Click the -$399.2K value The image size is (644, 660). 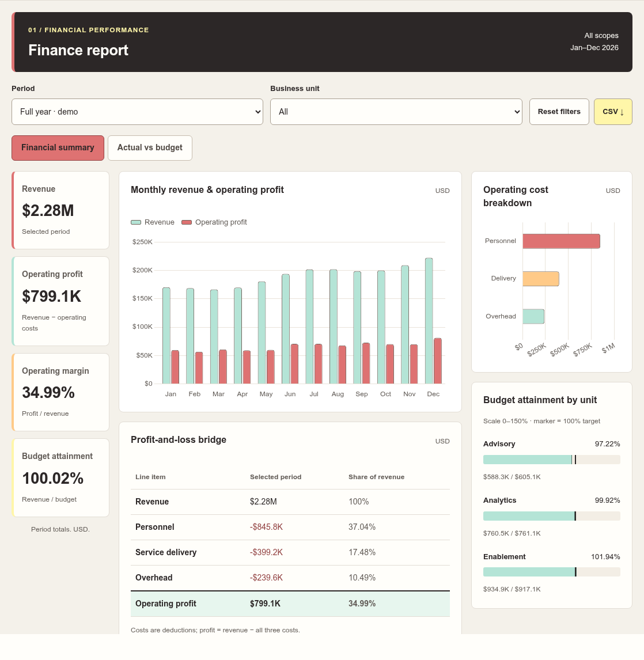(x=267, y=552)
